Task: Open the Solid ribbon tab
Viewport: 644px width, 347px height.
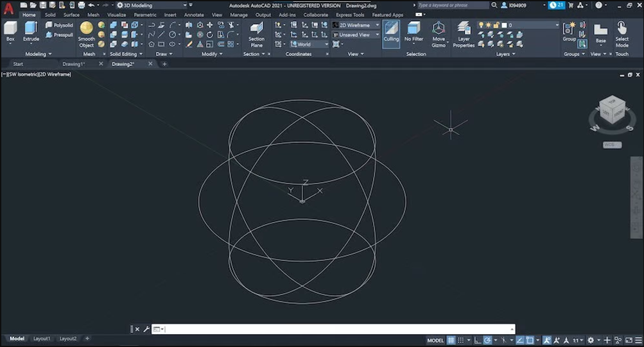Action: 50,15
